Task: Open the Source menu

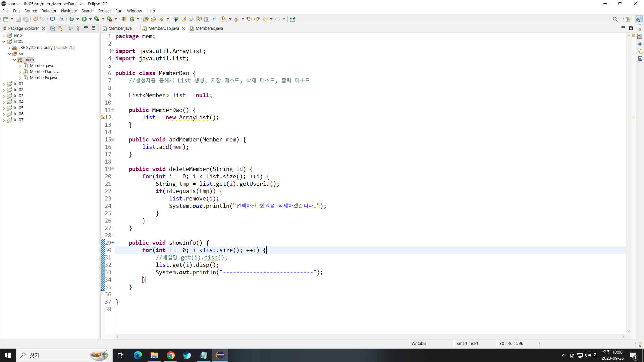Action: [31, 11]
